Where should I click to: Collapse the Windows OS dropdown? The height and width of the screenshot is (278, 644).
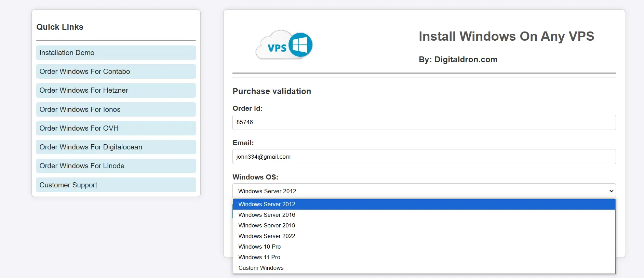click(424, 191)
